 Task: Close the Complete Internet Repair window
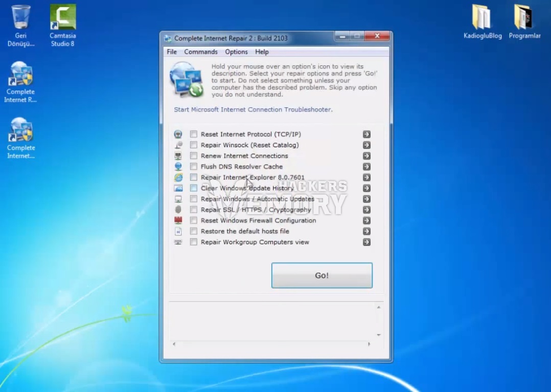click(377, 36)
